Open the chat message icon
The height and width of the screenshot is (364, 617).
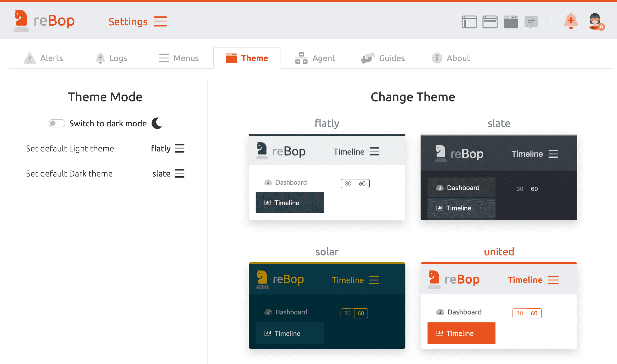[x=531, y=22]
